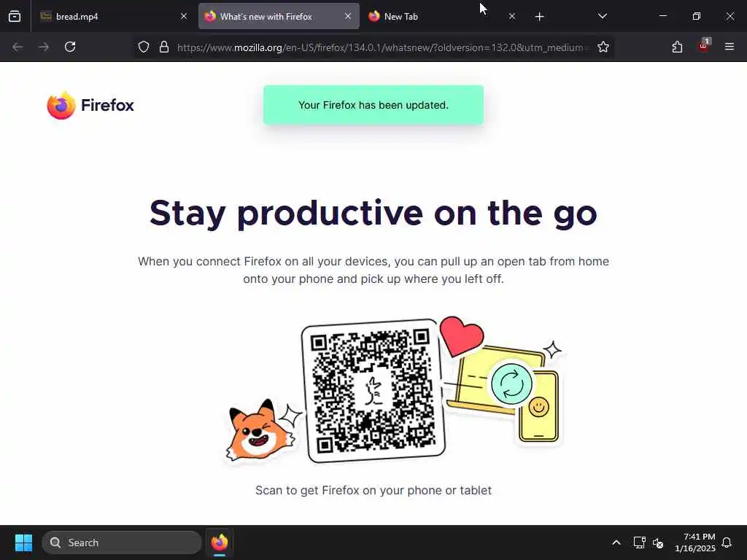Image resolution: width=747 pixels, height=560 pixels.
Task: Go back to previous page
Action: [x=18, y=47]
